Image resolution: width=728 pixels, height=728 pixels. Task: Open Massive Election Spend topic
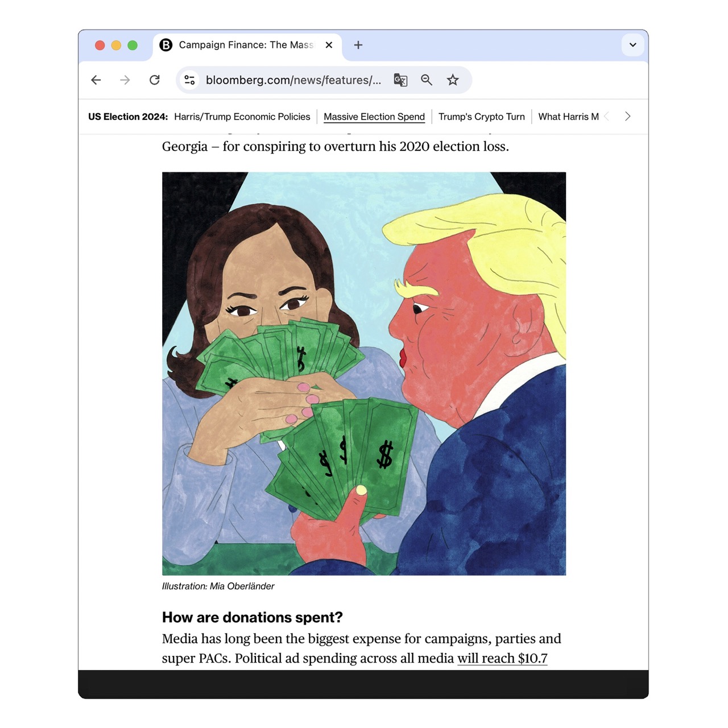(x=374, y=117)
